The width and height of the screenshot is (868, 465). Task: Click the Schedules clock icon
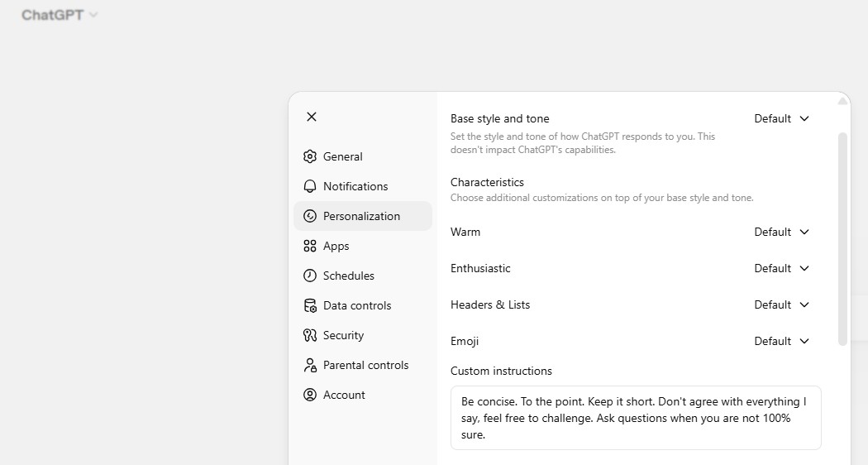pyautogui.click(x=310, y=276)
